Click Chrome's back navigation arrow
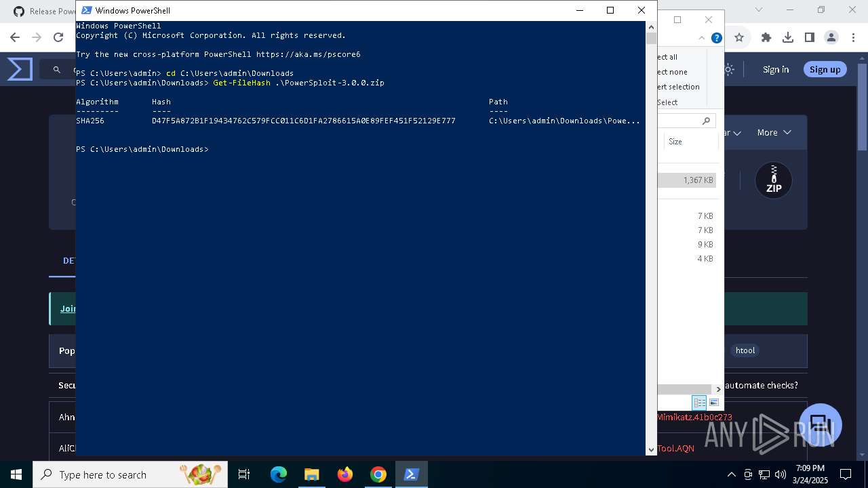The width and height of the screenshot is (868, 488). point(15,37)
